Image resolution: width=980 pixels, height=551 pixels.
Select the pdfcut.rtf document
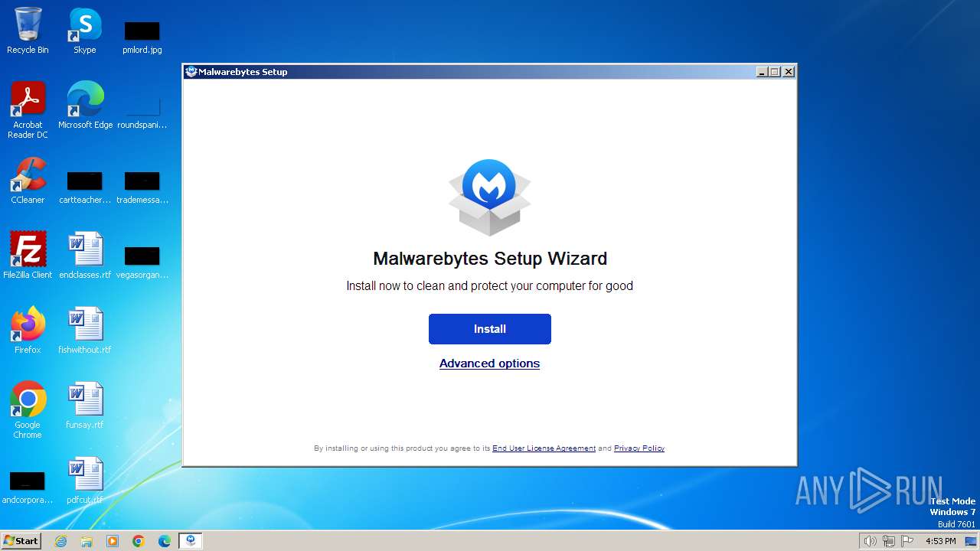[84, 480]
